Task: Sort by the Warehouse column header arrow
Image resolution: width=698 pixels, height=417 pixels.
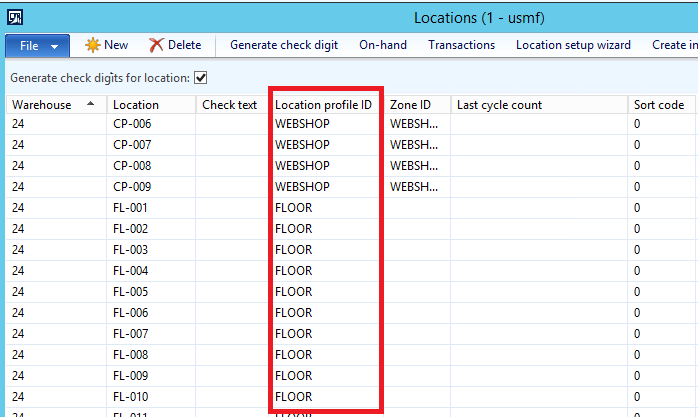Action: tap(92, 104)
